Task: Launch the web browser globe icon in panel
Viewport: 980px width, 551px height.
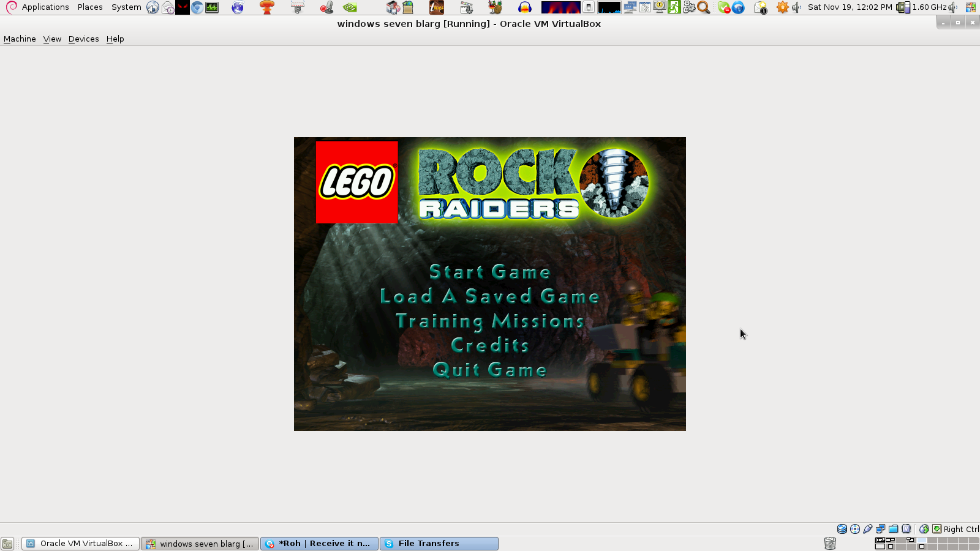Action: (x=153, y=7)
